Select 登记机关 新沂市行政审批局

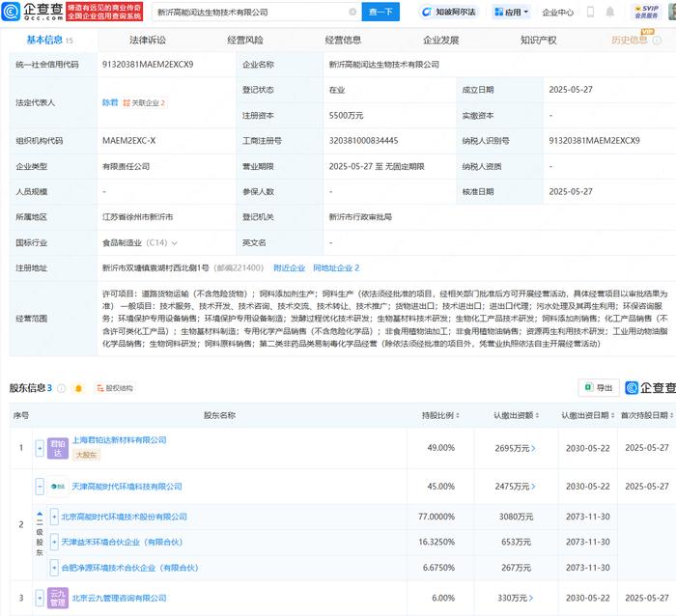pos(360,217)
